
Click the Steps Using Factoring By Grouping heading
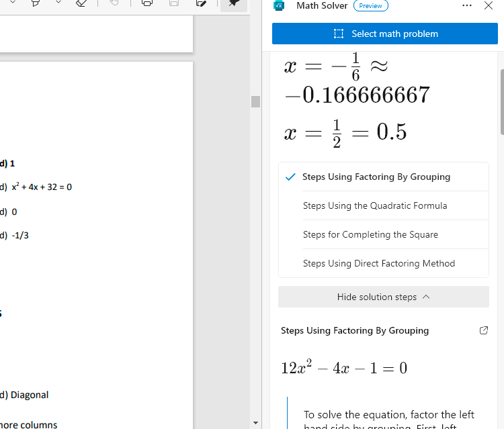[355, 331]
